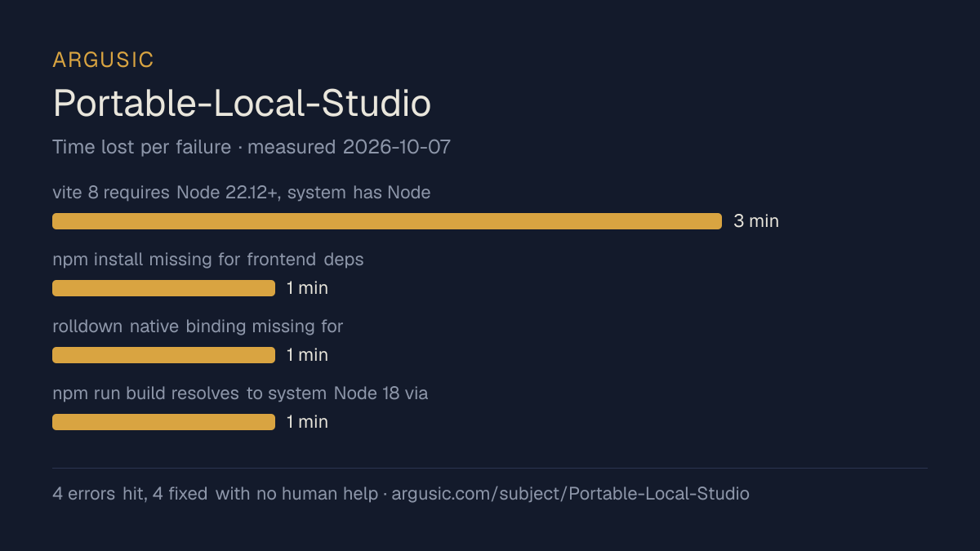
Task: Click the bar under 'npm install missing'
Action: tap(163, 288)
